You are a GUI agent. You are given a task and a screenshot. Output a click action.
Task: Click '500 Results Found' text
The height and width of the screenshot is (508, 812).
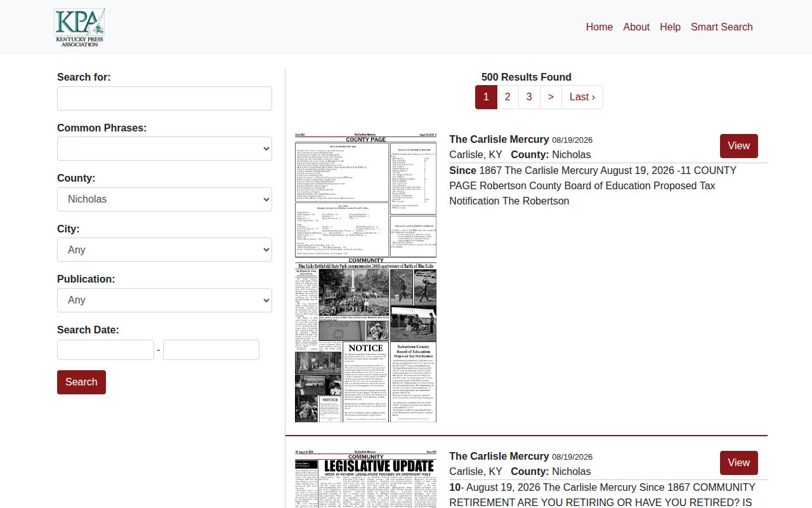[527, 77]
